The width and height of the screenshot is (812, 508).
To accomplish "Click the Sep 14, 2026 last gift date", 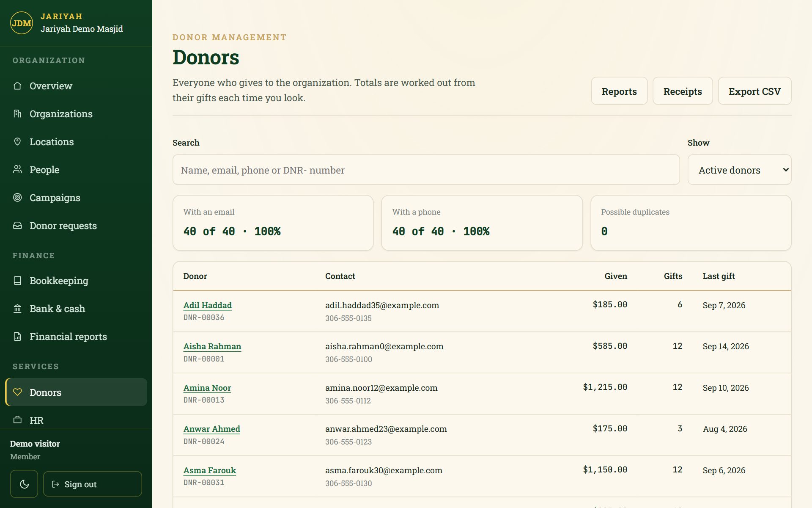I will pyautogui.click(x=726, y=346).
